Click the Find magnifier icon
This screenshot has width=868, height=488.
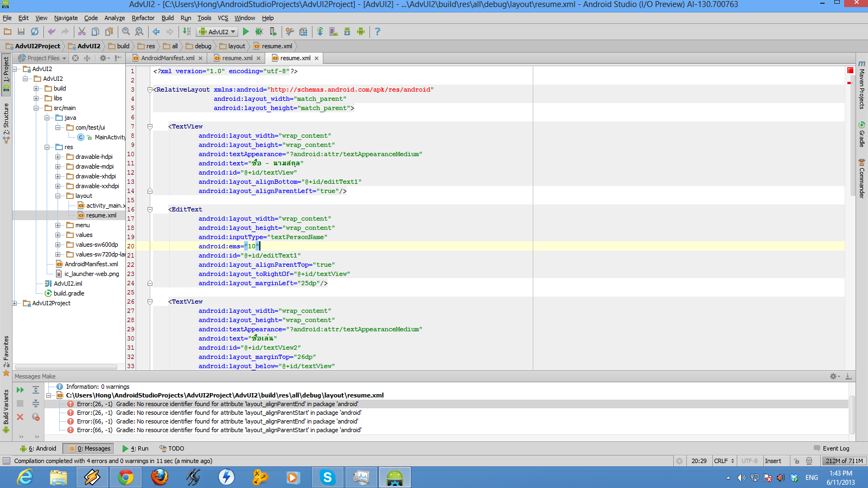[126, 32]
